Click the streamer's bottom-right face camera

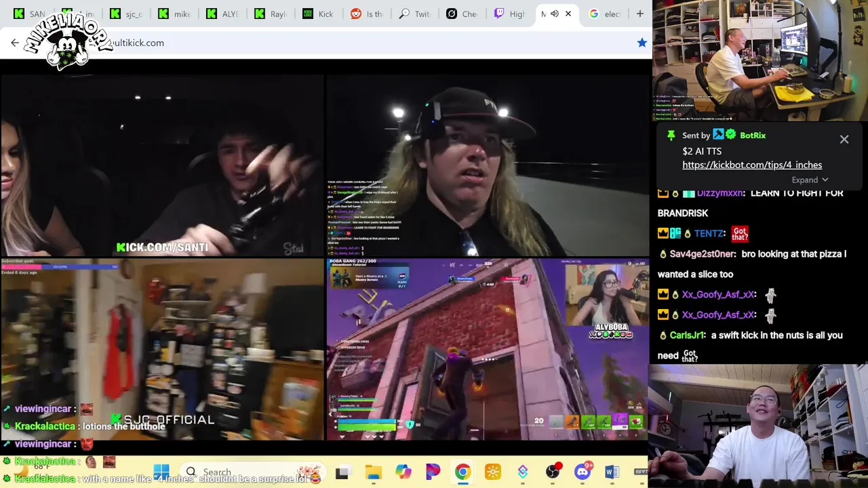point(758,426)
